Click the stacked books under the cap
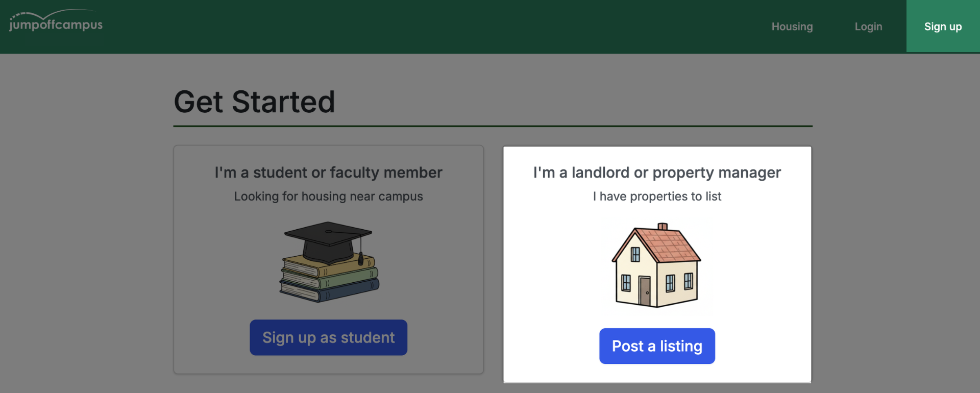 click(329, 280)
